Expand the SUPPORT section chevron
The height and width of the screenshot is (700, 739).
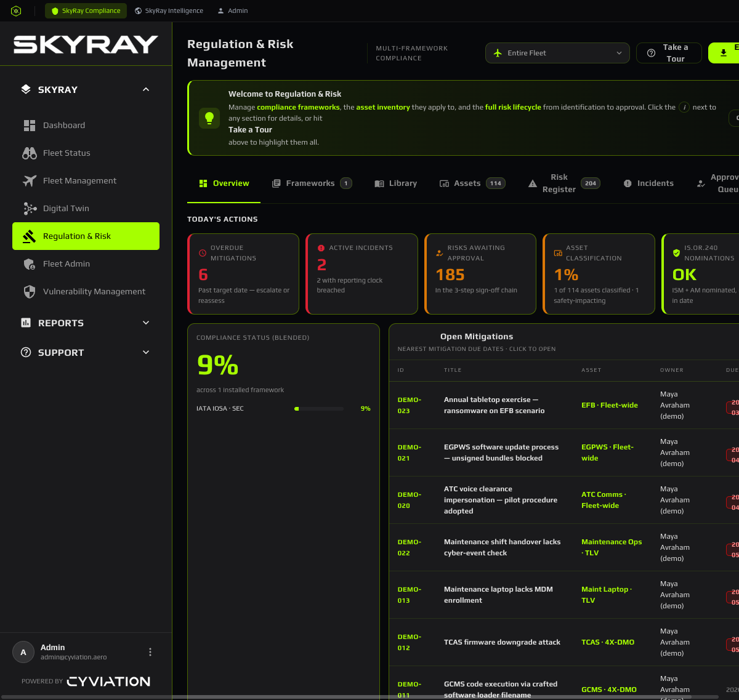click(x=146, y=352)
